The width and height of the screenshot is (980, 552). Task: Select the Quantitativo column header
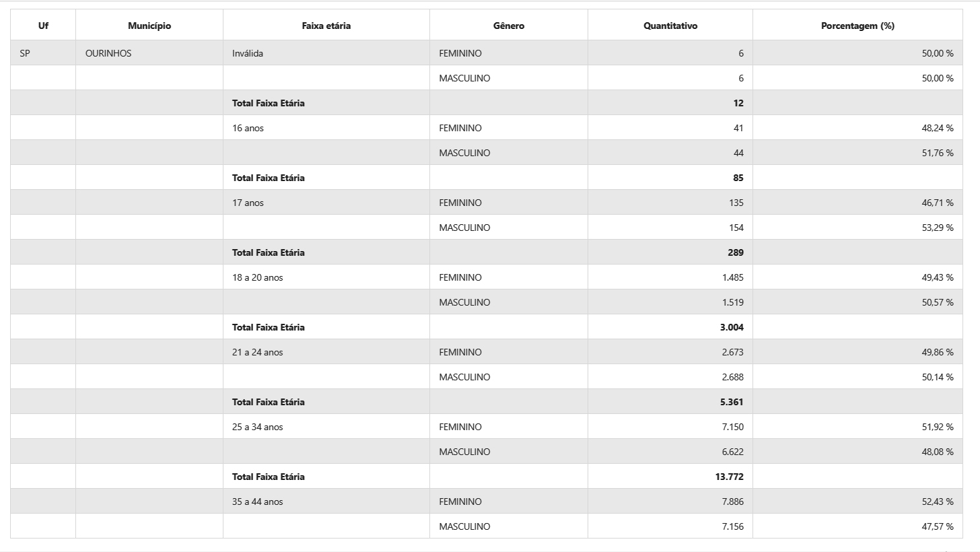tap(670, 26)
